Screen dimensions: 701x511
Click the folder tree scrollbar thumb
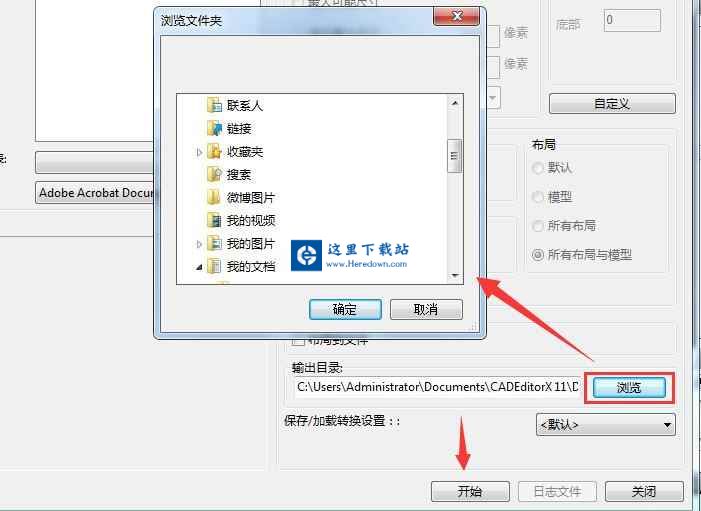[x=455, y=156]
